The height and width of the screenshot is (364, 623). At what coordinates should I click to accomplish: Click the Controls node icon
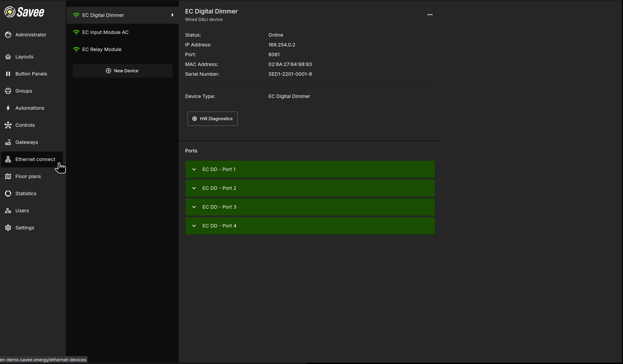click(8, 125)
